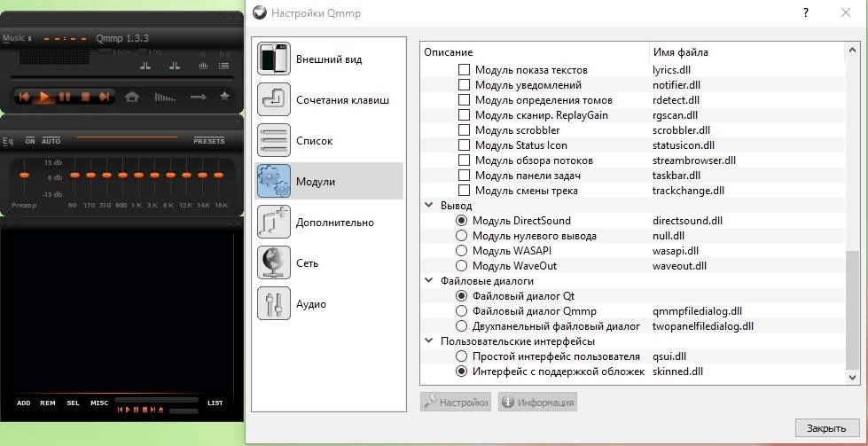Toggle equalizer window via bars icon

(x=203, y=66)
